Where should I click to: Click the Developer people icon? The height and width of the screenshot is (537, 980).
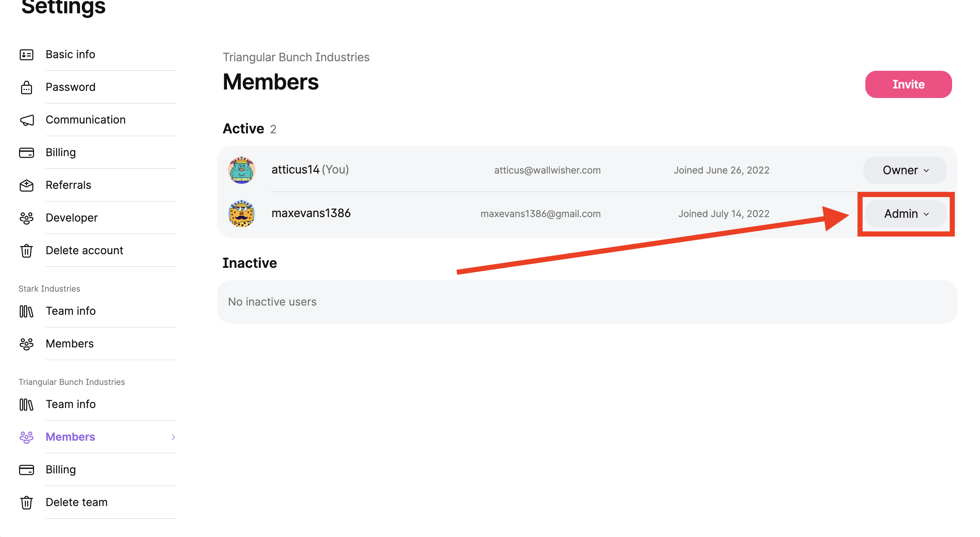tap(26, 218)
